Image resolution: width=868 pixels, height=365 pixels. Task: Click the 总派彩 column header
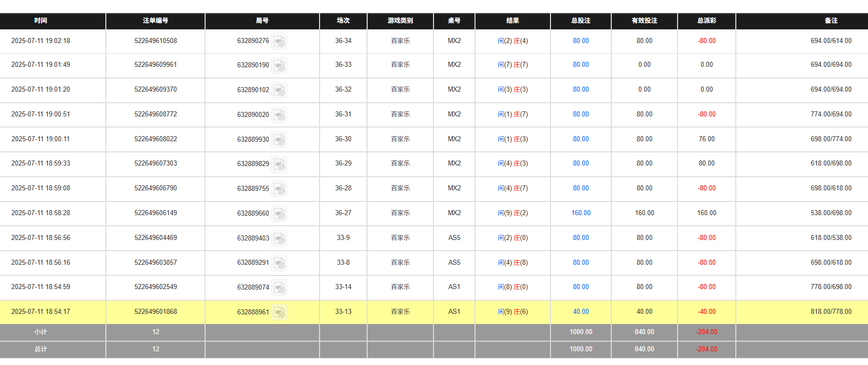click(706, 21)
